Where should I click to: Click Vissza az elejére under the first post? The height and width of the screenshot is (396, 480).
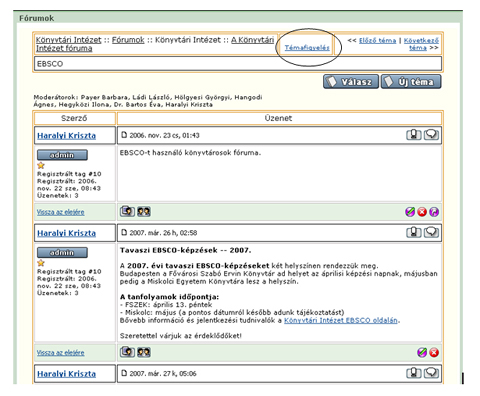(60, 212)
